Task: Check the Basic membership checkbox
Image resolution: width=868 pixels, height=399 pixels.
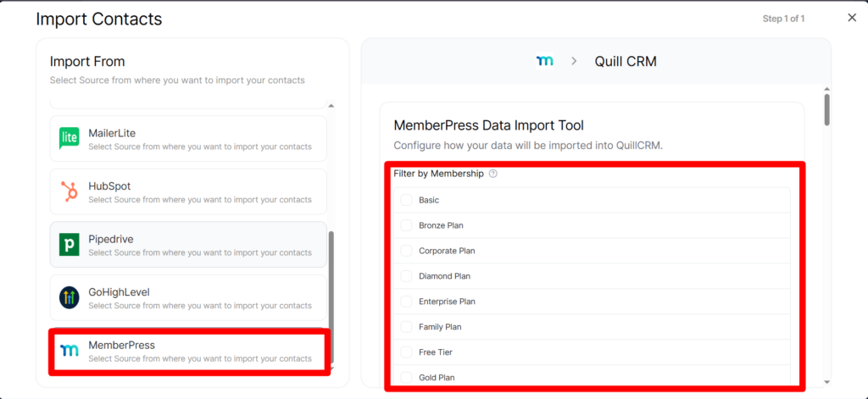Action: click(406, 200)
